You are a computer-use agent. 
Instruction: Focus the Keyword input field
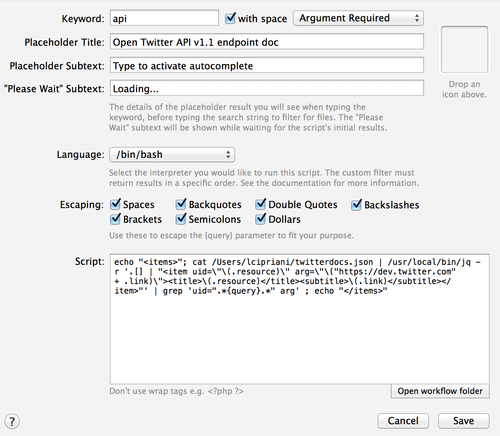coord(164,18)
